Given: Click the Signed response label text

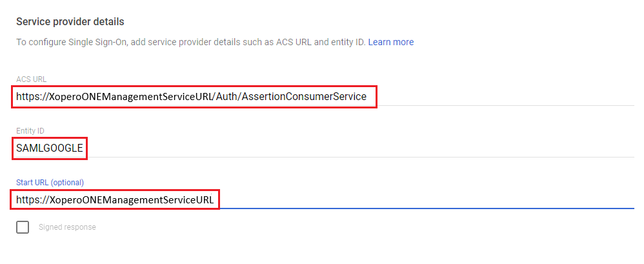Looking at the screenshot, I should (67, 227).
